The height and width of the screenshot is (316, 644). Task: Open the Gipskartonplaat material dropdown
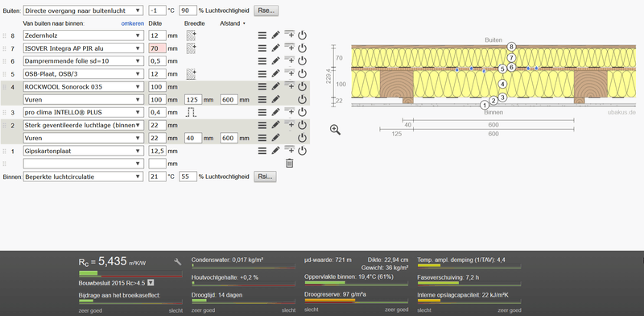[84, 151]
